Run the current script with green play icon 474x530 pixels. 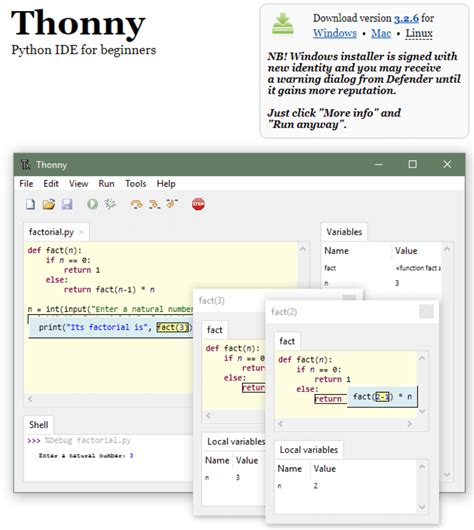92,204
